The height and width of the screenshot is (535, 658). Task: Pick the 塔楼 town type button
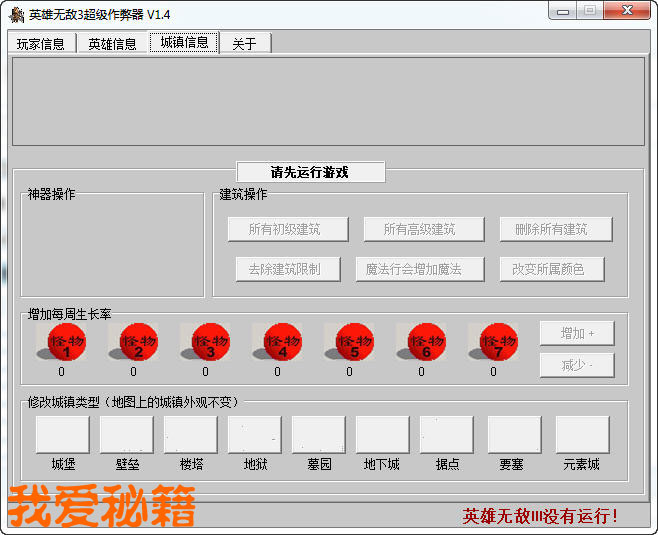(191, 435)
